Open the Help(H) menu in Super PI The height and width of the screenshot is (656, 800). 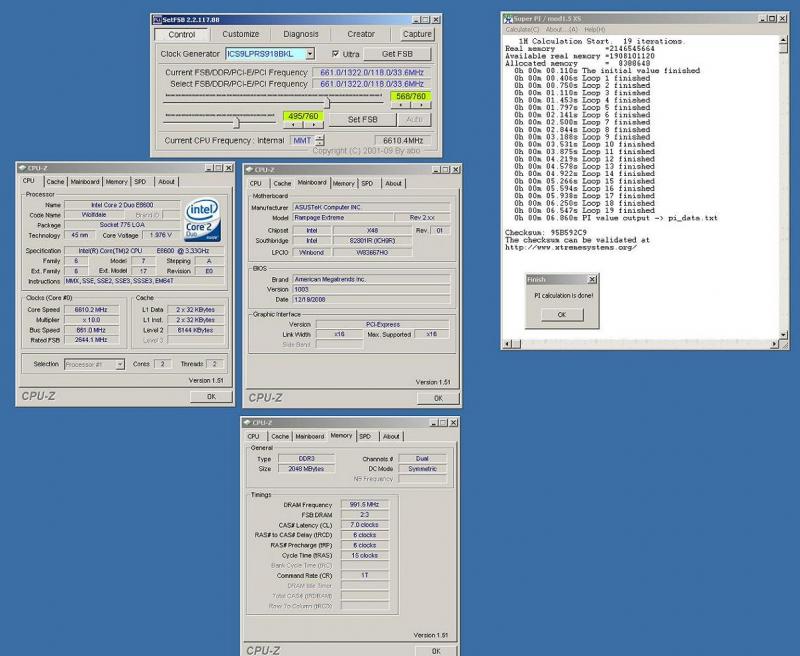coord(595,30)
